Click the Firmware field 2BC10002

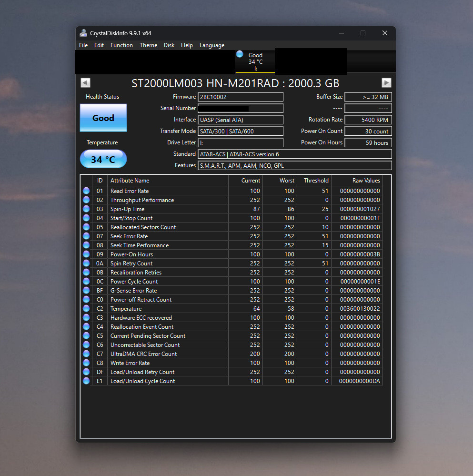click(240, 97)
